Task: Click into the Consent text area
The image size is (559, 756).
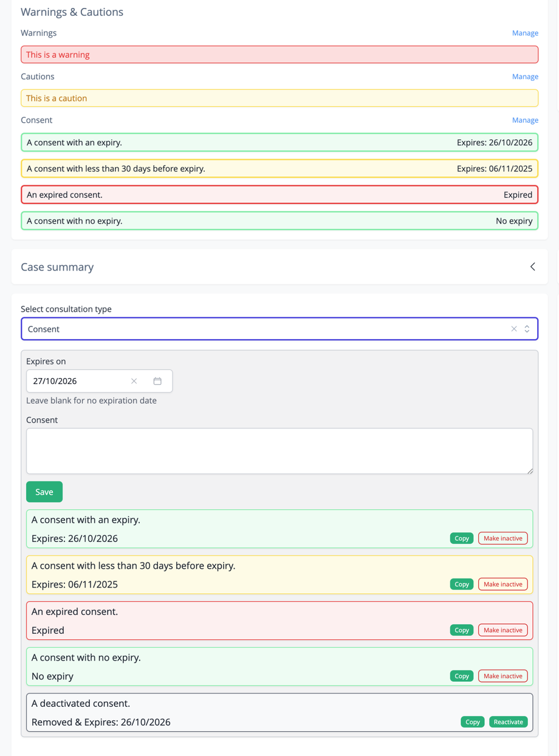Action: point(279,451)
